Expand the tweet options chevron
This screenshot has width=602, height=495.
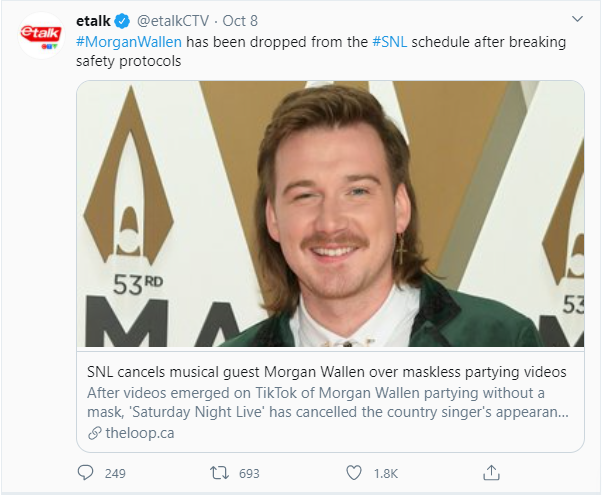pyautogui.click(x=577, y=20)
